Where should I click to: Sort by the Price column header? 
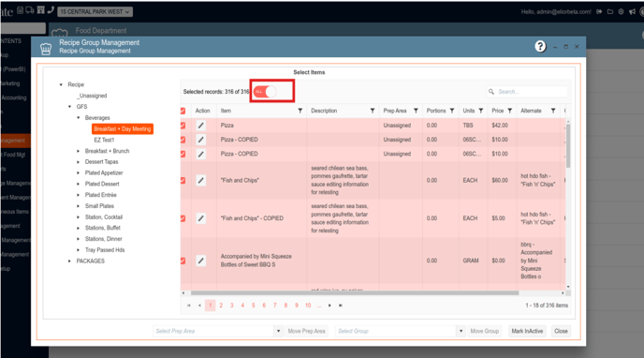click(497, 111)
